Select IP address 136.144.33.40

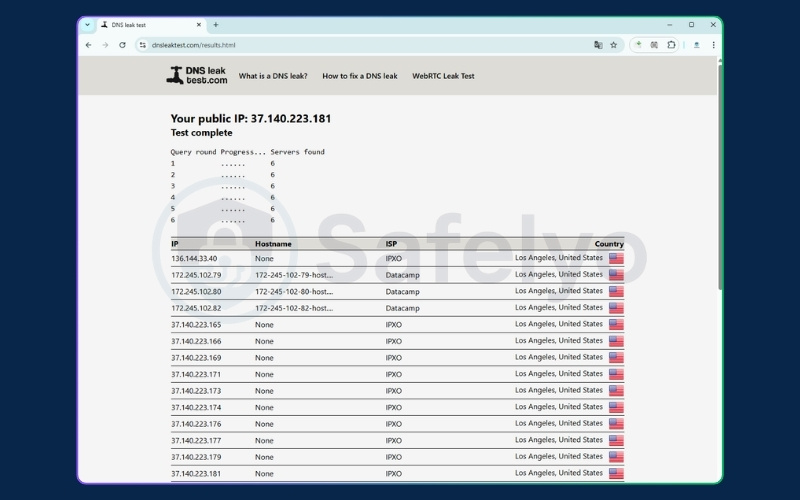click(x=194, y=259)
